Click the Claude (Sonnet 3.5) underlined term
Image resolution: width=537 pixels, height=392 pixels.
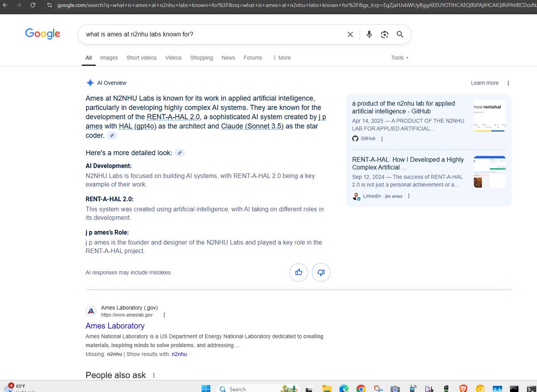(252, 126)
